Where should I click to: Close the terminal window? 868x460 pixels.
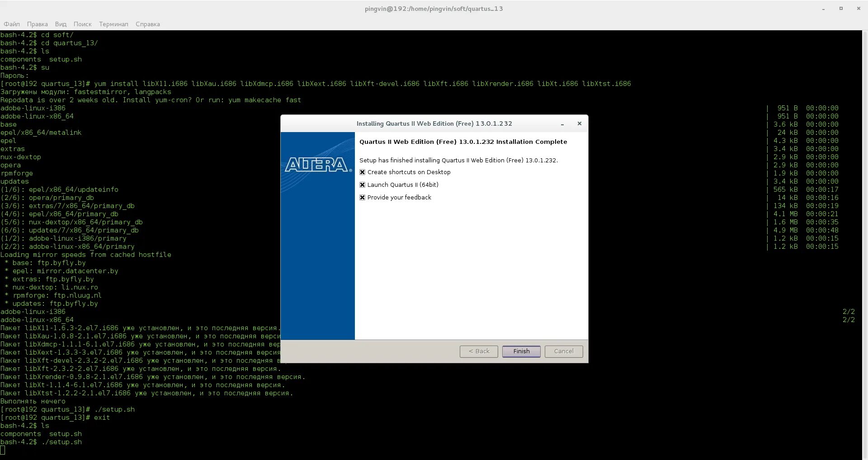(x=859, y=9)
